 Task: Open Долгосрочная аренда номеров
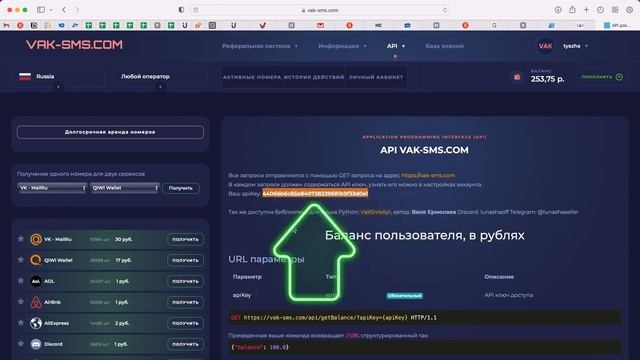point(110,132)
